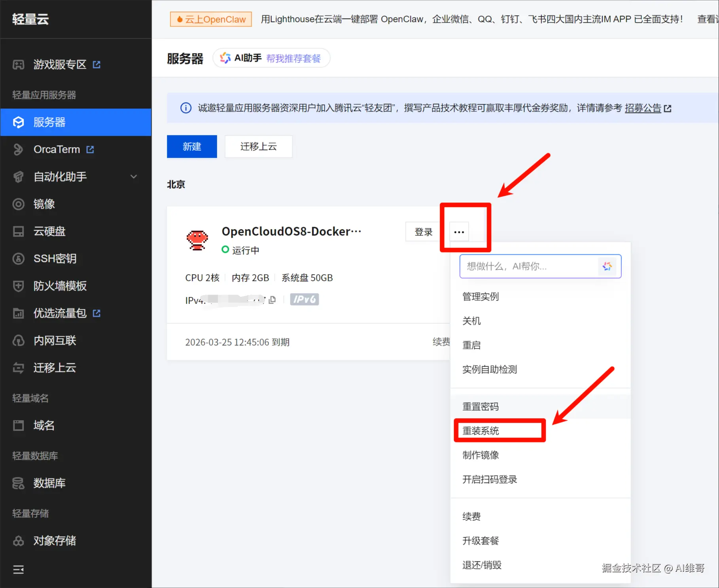Click the 迁移上云 sidebar icon

18,368
